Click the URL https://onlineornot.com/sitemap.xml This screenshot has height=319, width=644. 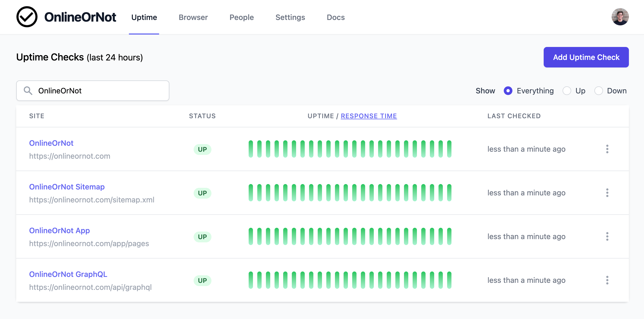click(92, 200)
